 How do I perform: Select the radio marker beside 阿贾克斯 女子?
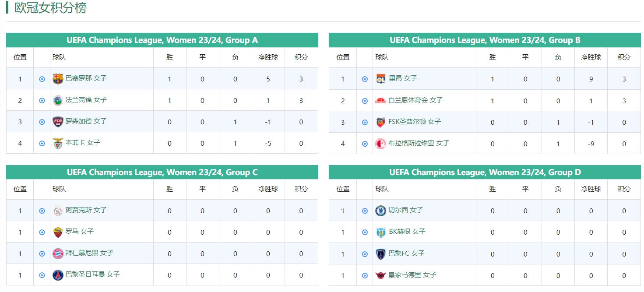(42, 211)
